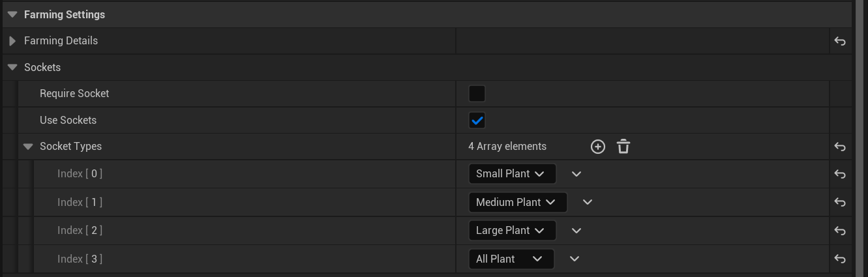The width and height of the screenshot is (868, 277).
Task: Open the All Plant dropdown
Action: (511, 259)
